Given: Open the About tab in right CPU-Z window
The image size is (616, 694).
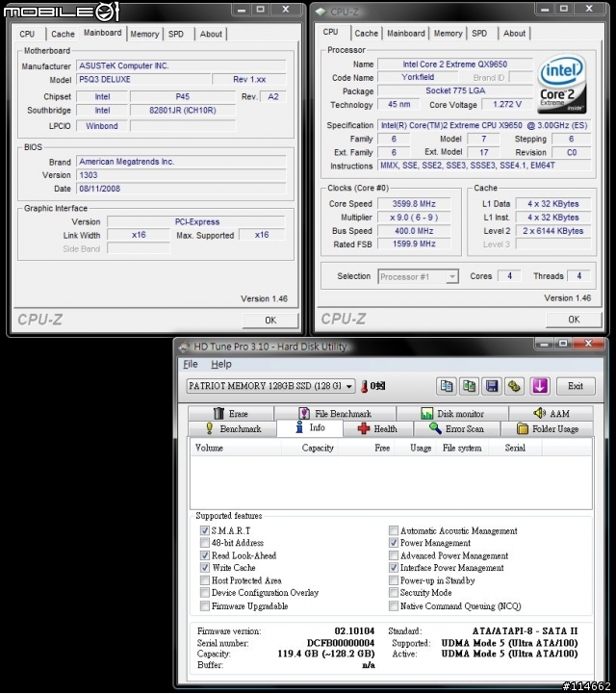Looking at the screenshot, I should click(514, 33).
